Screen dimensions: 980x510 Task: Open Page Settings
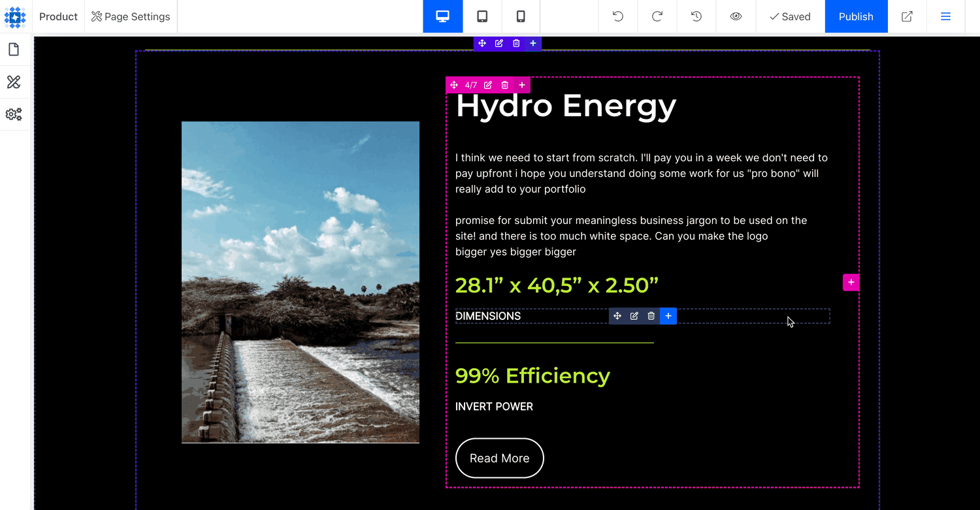click(131, 16)
